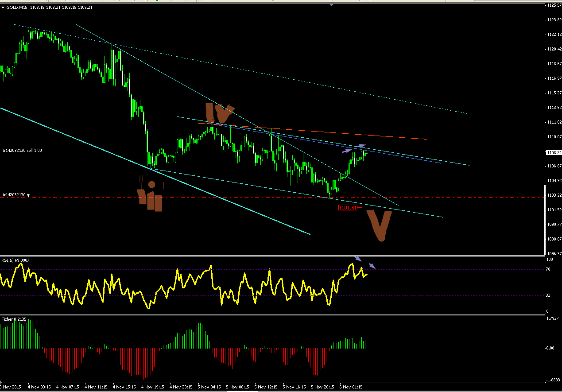Click the highlighted 1108.21 price tag on the axis
Screen dimensions: 562x392
click(x=552, y=153)
